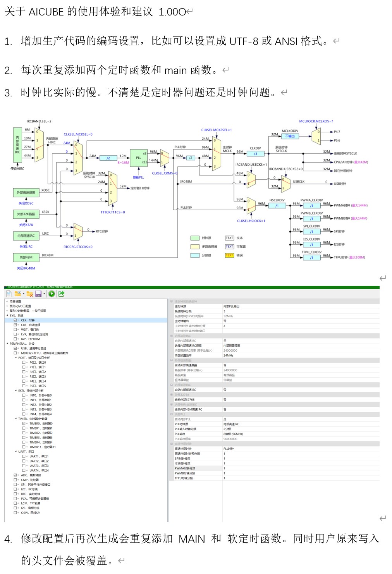
Task: Click the 内部48M clock source block
Action: point(26,257)
